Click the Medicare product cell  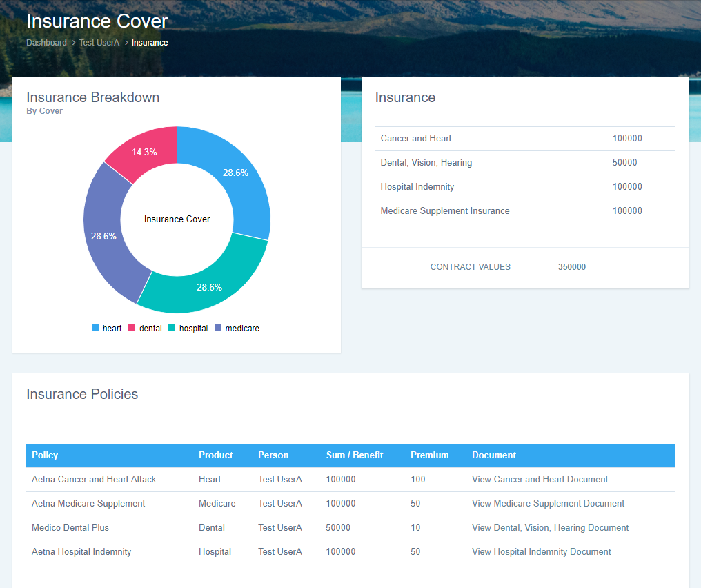[x=217, y=504]
